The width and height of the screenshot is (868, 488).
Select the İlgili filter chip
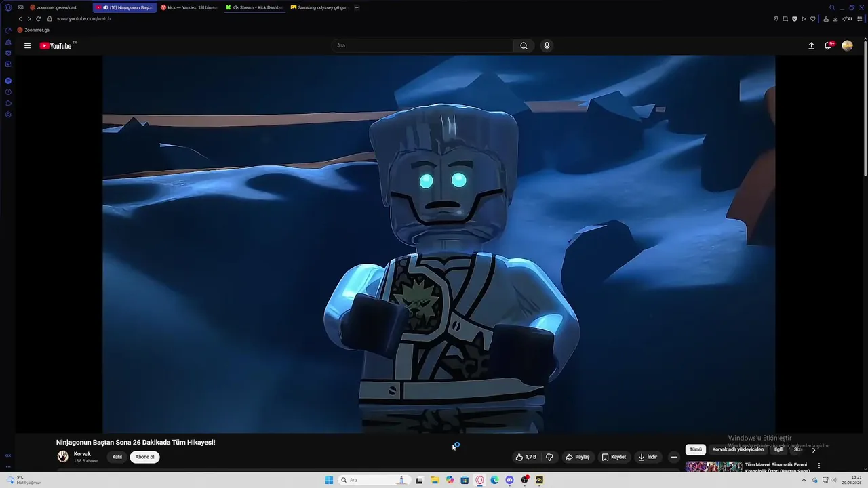point(779,449)
